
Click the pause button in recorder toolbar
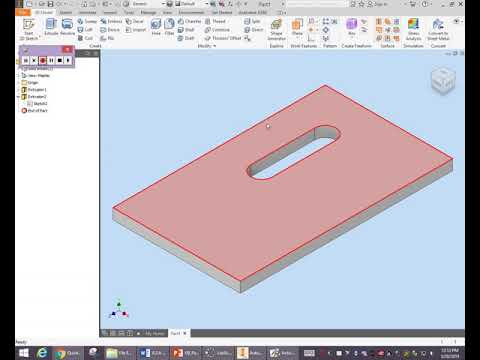tap(51, 60)
